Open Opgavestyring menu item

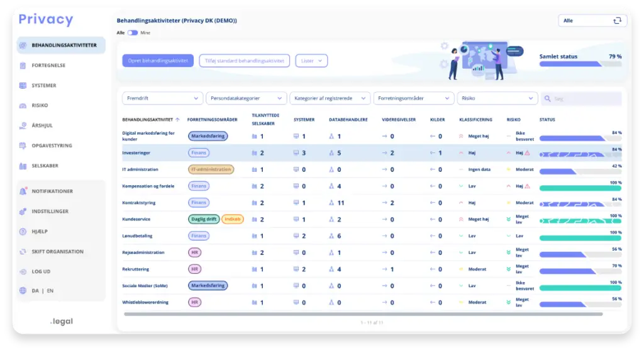pos(52,146)
